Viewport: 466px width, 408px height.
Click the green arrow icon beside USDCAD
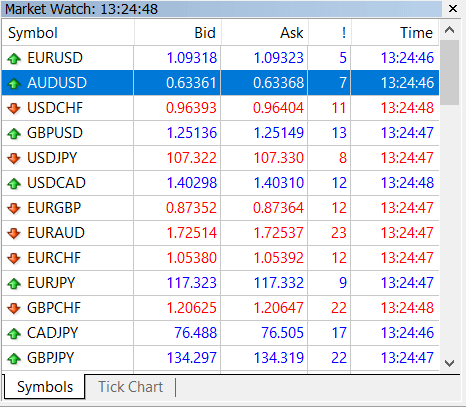click(14, 184)
